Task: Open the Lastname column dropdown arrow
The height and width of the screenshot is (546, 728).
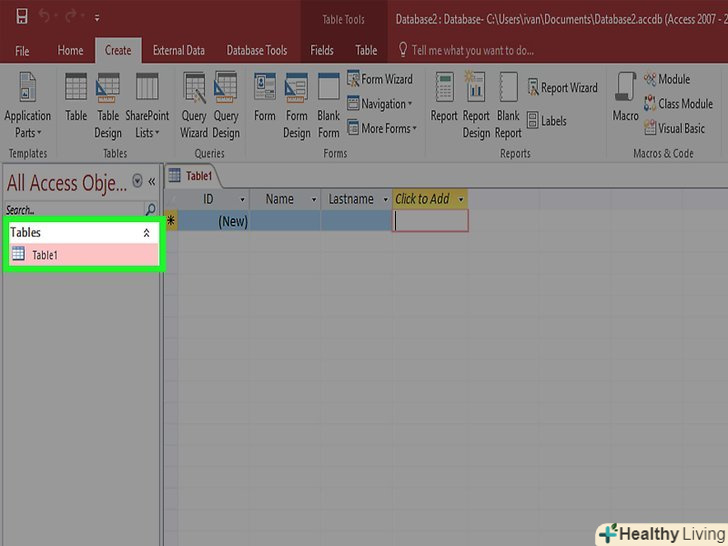Action: 385,200
